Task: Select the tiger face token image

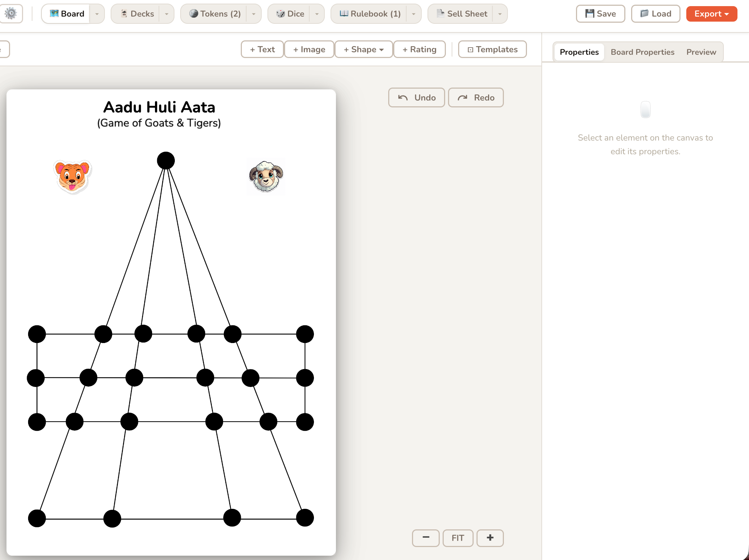Action: pyautogui.click(x=73, y=176)
